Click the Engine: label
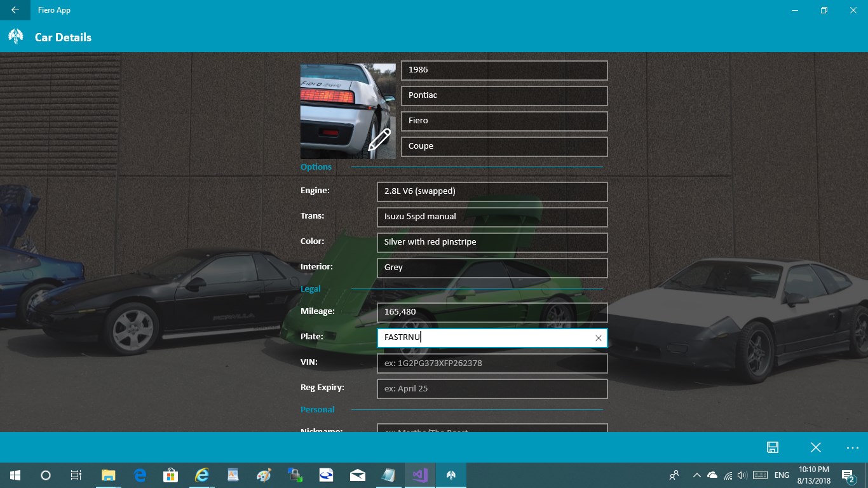Image resolution: width=868 pixels, height=488 pixels. (x=315, y=190)
